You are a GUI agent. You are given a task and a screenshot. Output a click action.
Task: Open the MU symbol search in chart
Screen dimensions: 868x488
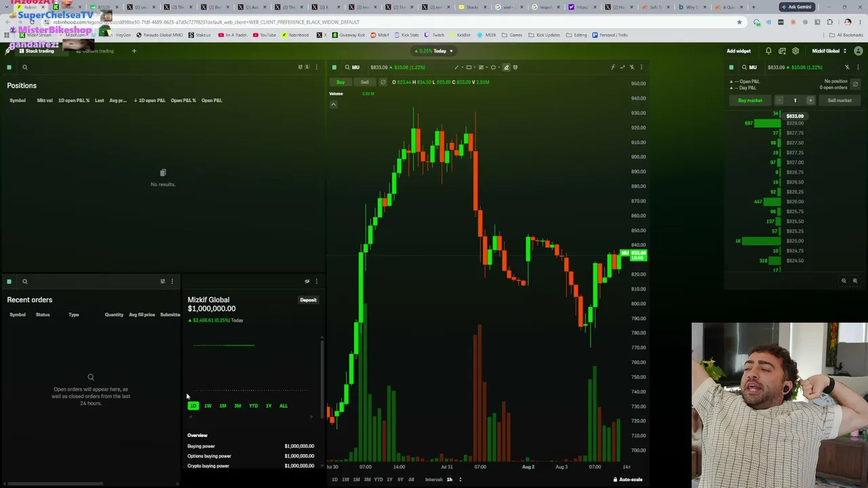tap(351, 67)
